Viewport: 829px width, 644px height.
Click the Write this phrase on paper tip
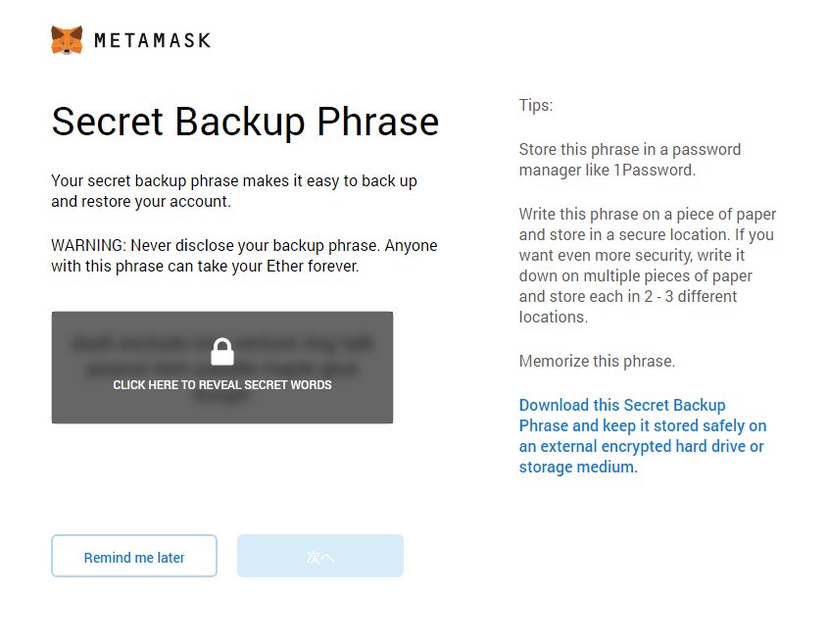[647, 266]
